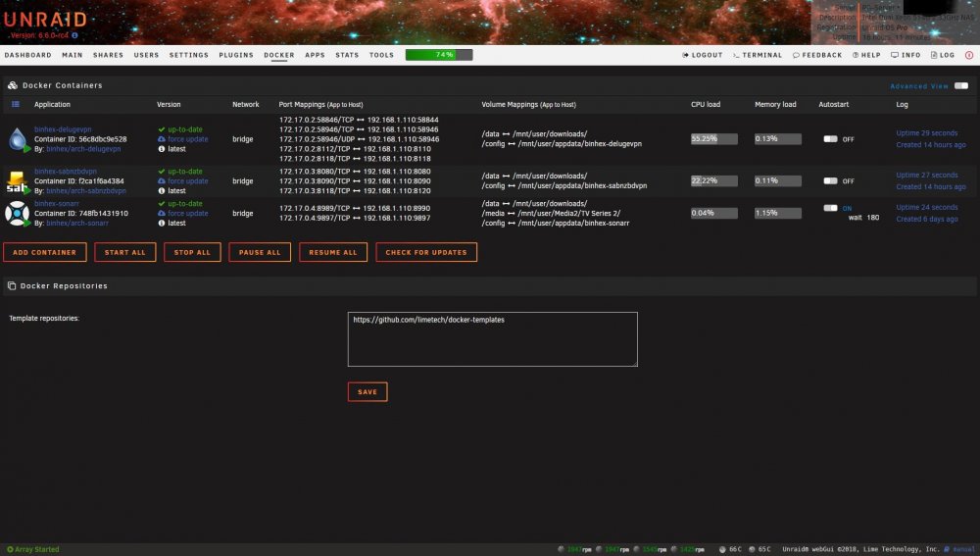The width and height of the screenshot is (980, 556).
Task: Click the binhex-sabnzbdvpn name link
Action: tap(66, 172)
